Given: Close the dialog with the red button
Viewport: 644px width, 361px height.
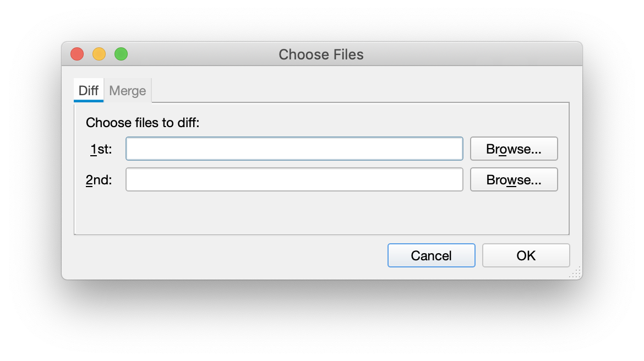Looking at the screenshot, I should coord(77,54).
